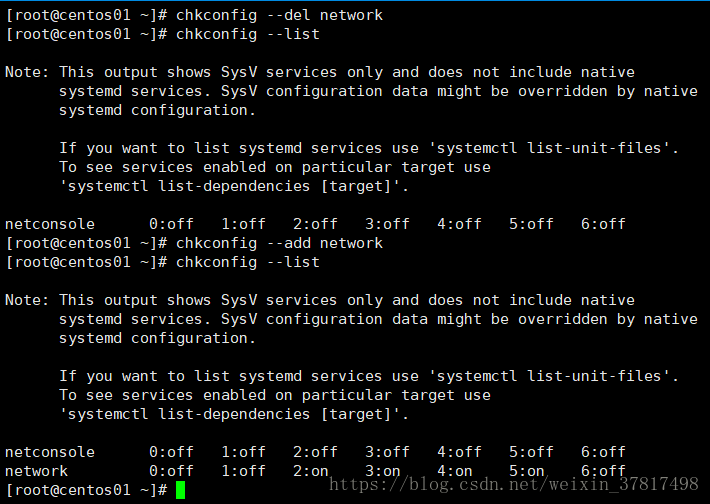Click the shell prompt beside the green cursor
The image size is (710, 504).
[x=86, y=490]
